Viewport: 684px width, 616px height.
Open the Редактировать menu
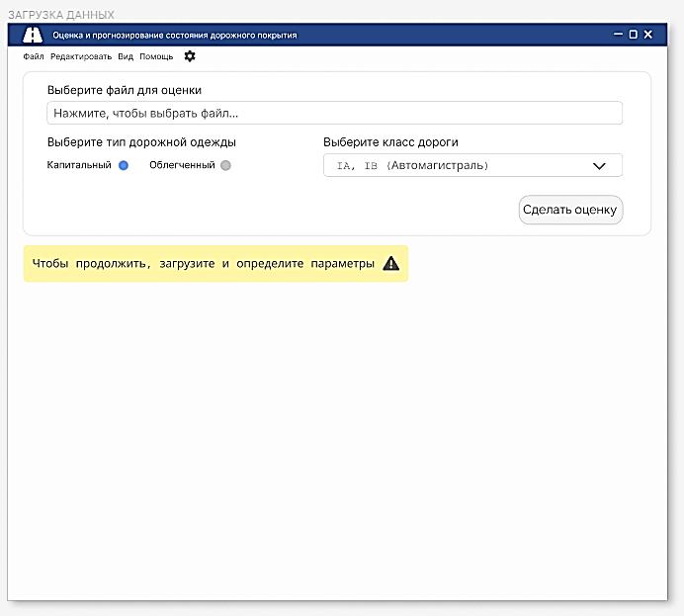click(81, 56)
